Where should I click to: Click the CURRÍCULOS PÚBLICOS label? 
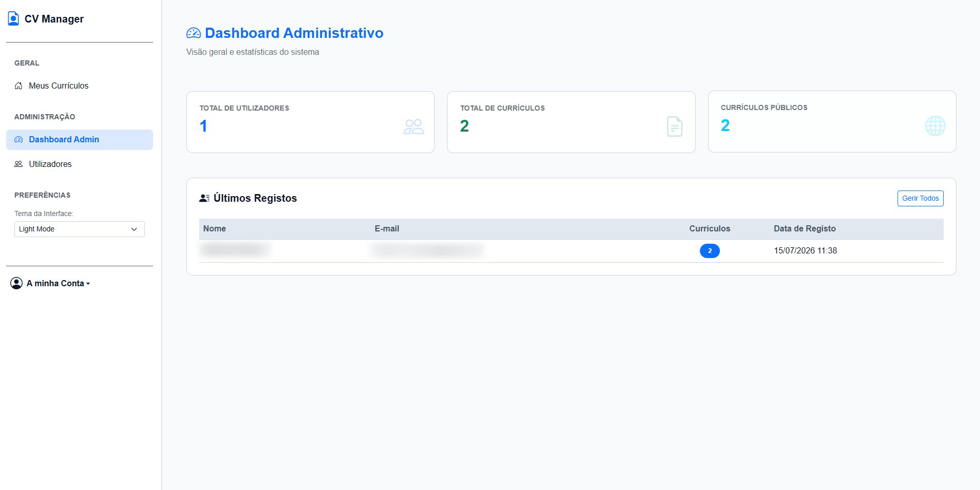[764, 108]
